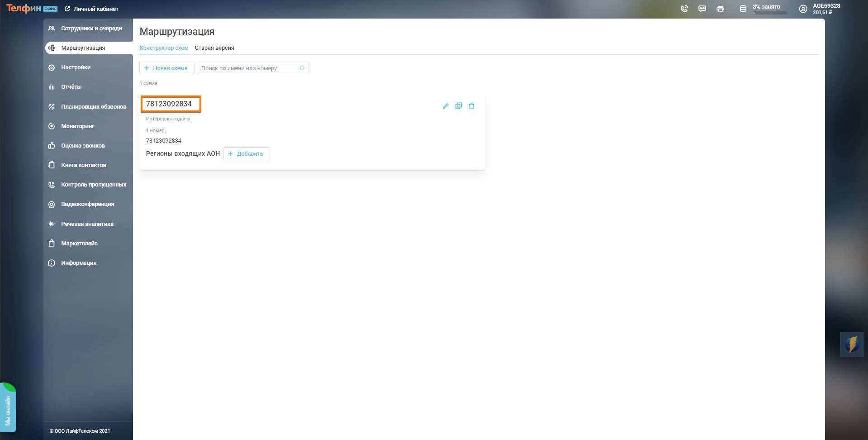The width and height of the screenshot is (868, 440).
Task: Switch to Конструктор схем tab
Action: point(164,48)
